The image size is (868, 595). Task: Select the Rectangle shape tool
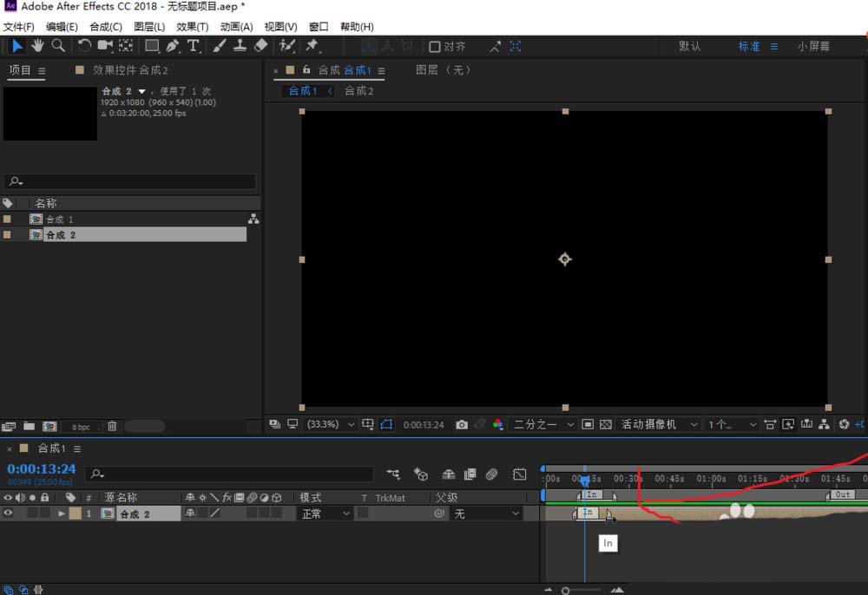[152, 46]
